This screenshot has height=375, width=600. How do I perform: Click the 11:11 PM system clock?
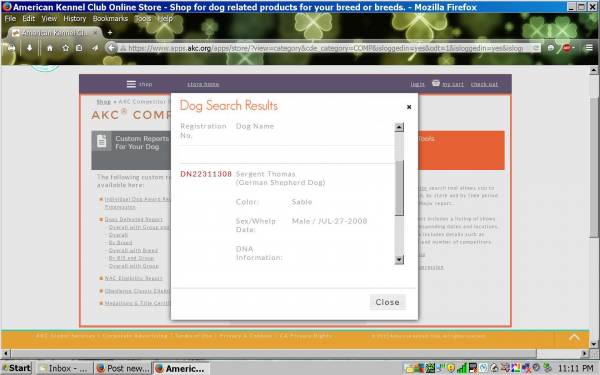[576, 368]
